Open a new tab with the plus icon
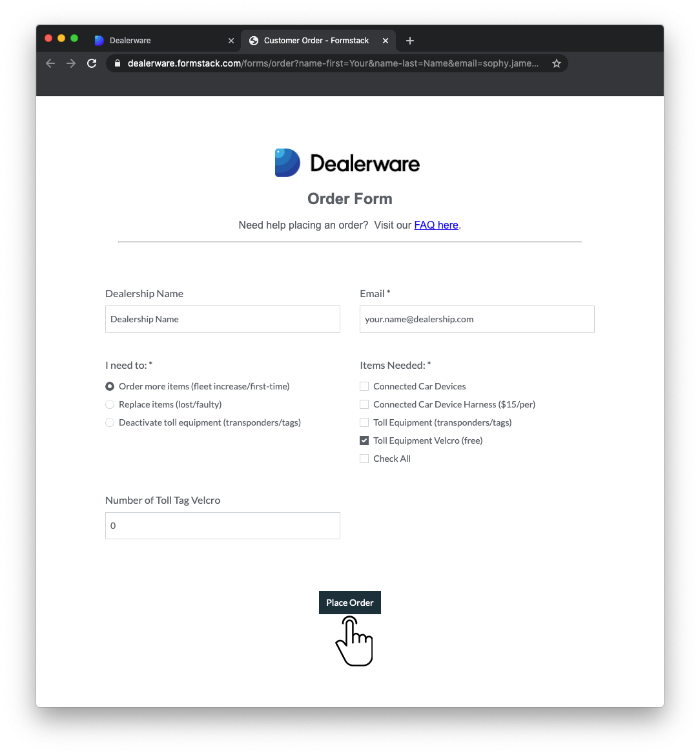This screenshot has width=700, height=755. (409, 41)
